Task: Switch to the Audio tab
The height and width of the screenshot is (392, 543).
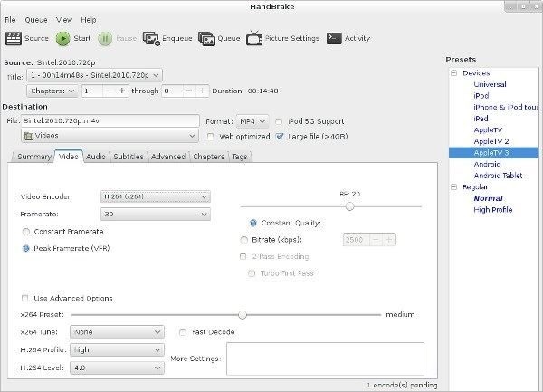Action: point(96,157)
